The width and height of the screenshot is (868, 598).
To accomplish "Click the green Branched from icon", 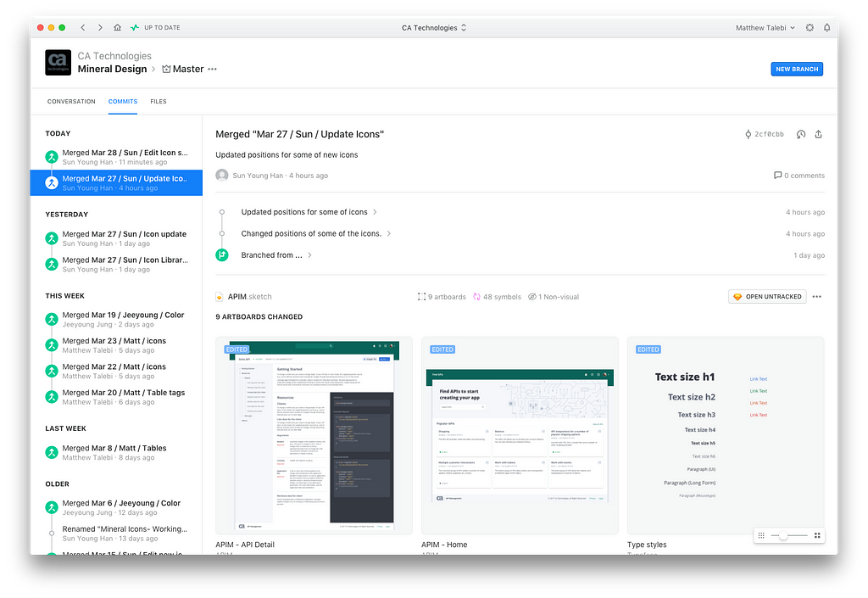I will pyautogui.click(x=222, y=255).
